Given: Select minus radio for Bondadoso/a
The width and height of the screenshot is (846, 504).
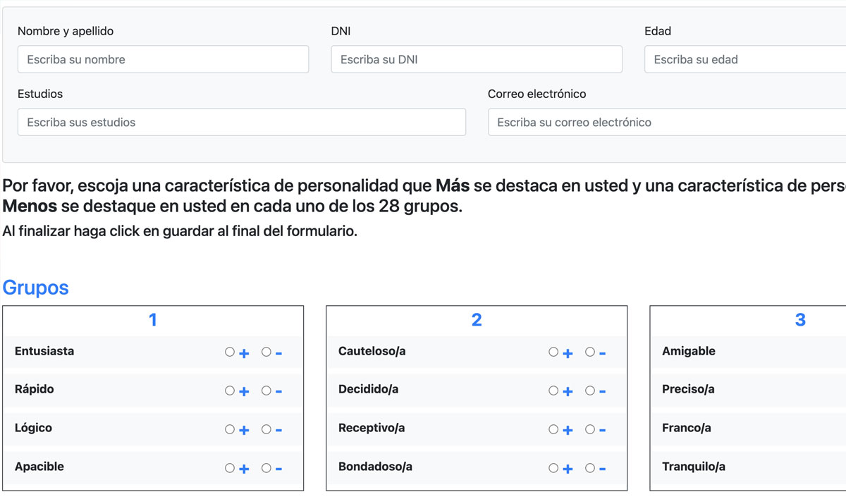Looking at the screenshot, I should (x=589, y=467).
